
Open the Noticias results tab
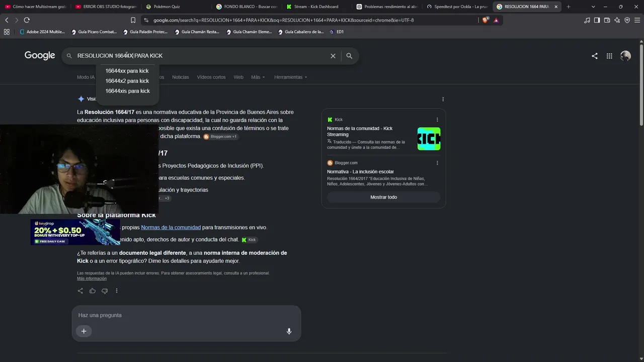[x=181, y=77]
